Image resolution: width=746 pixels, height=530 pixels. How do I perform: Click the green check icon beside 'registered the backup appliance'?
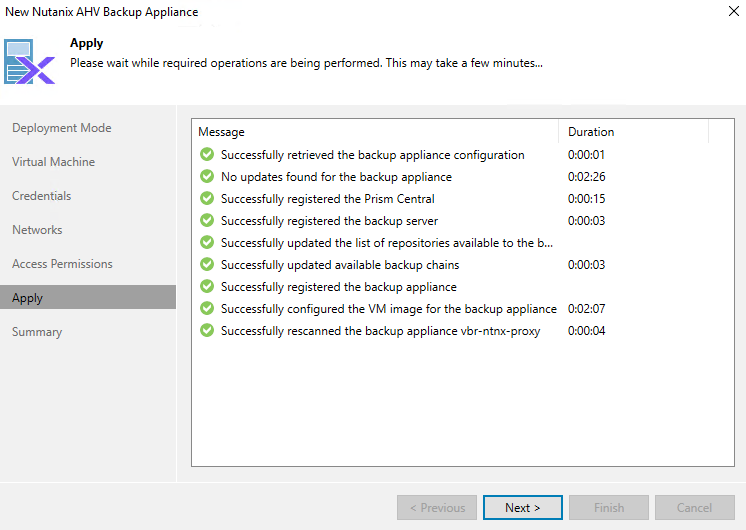pos(207,286)
